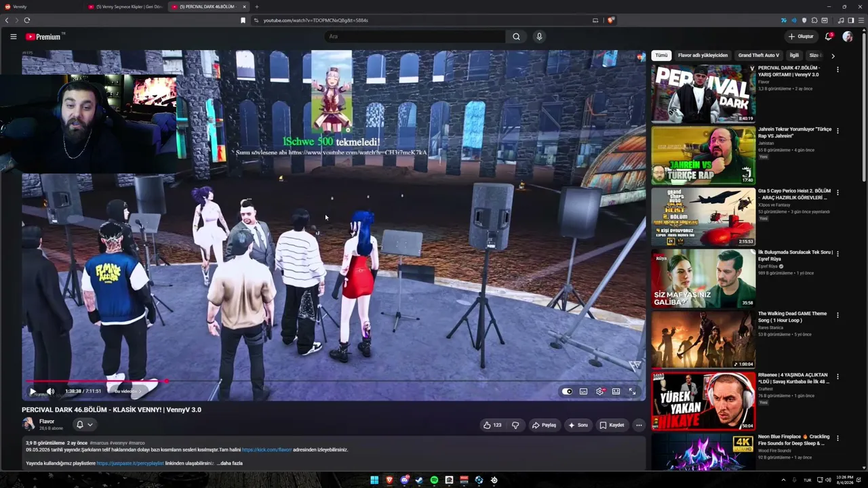The image size is (868, 488).
Task: Click the Soru ask button
Action: 578,425
